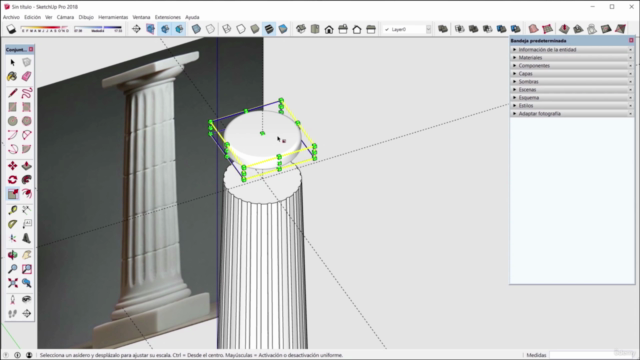The image size is (640, 360).
Task: Expand Información de la entidad panel
Action: click(x=572, y=49)
